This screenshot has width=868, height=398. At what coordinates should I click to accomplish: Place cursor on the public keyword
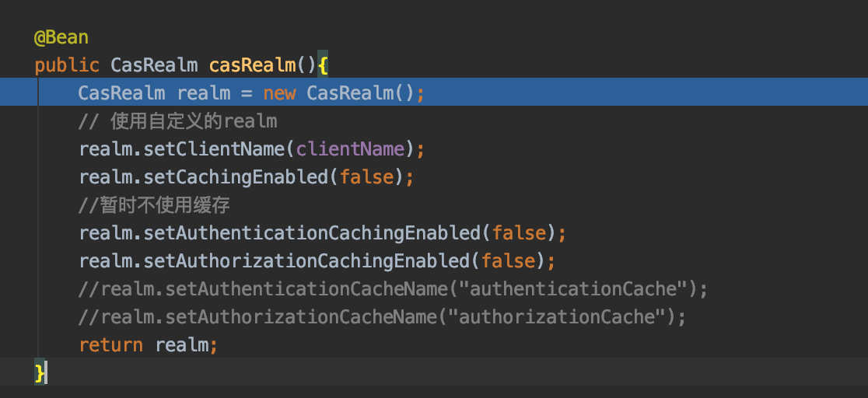click(67, 65)
